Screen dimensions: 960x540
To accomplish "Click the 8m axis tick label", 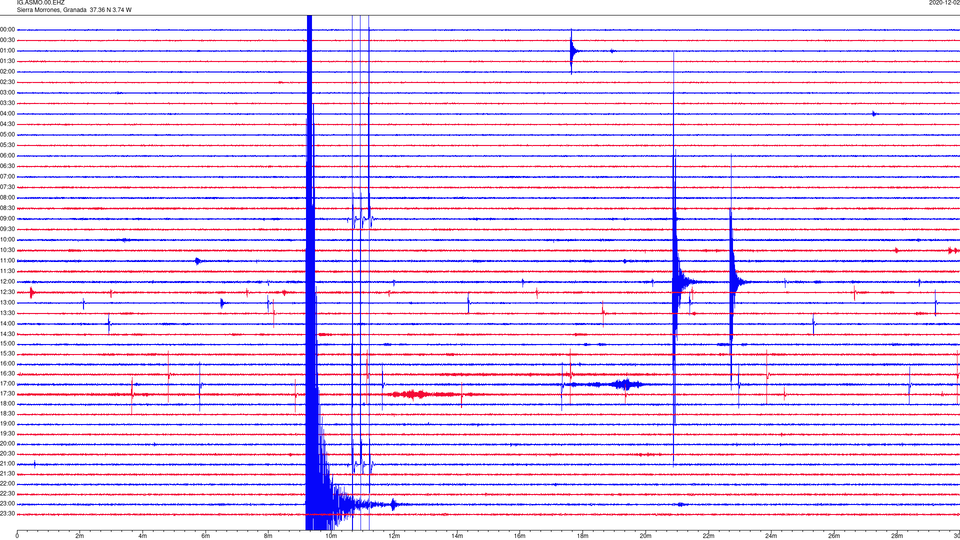I will pyautogui.click(x=268, y=536).
